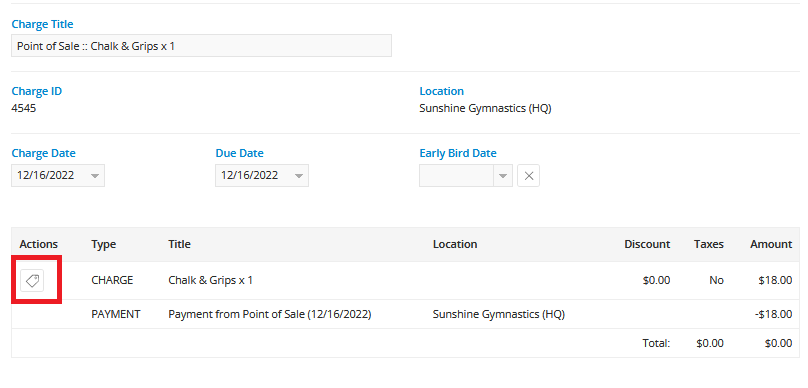Image resolution: width=808 pixels, height=388 pixels.
Task: Open the Charge Date dropdown arrow
Action: pyautogui.click(x=95, y=176)
